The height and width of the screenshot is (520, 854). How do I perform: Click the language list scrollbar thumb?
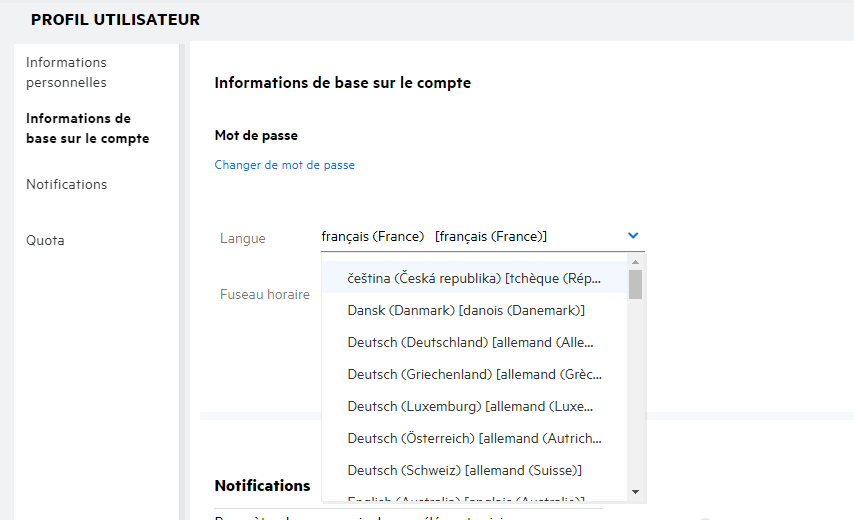point(635,284)
